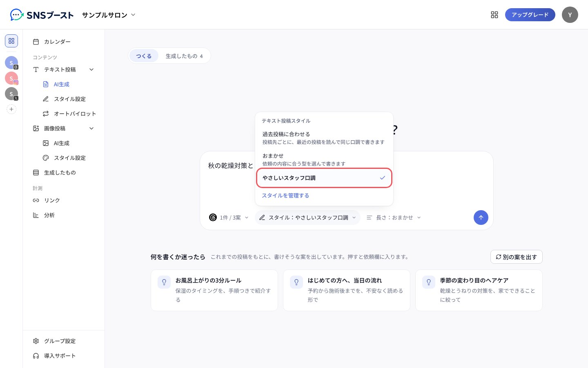Open the 1件 / 3案 dropdown
This screenshot has width=588, height=368.
(229, 218)
